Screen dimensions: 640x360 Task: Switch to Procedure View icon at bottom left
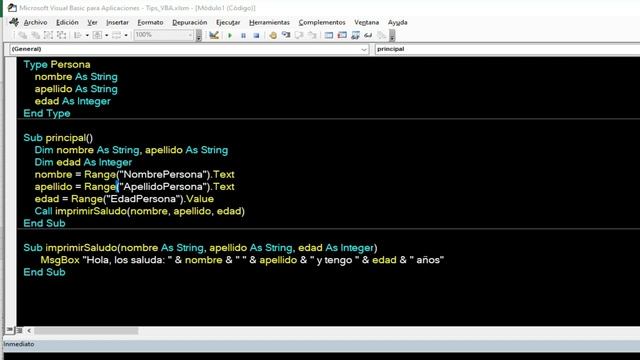click(9, 330)
